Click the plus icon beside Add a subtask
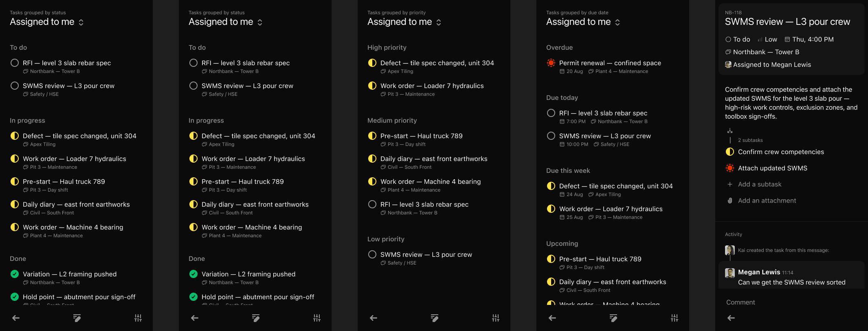 (x=730, y=184)
